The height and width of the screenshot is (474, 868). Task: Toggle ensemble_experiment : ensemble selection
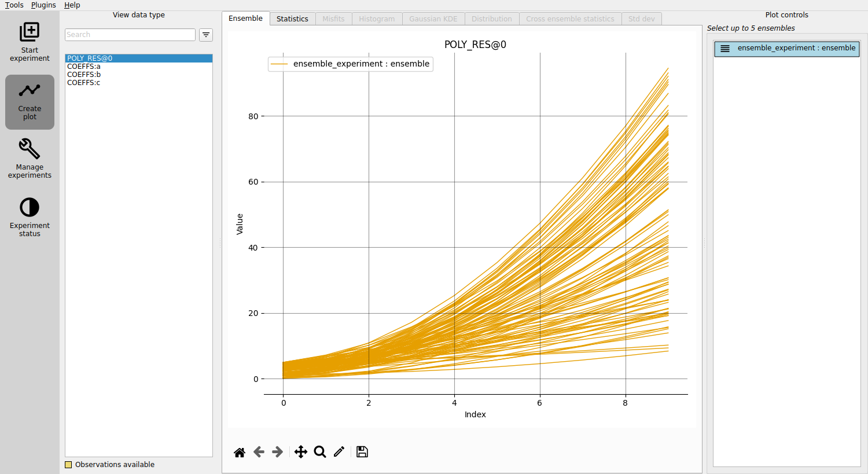click(787, 49)
